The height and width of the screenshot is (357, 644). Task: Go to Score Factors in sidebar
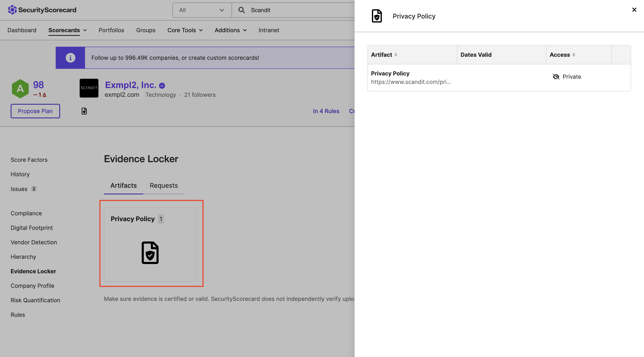[x=29, y=160]
